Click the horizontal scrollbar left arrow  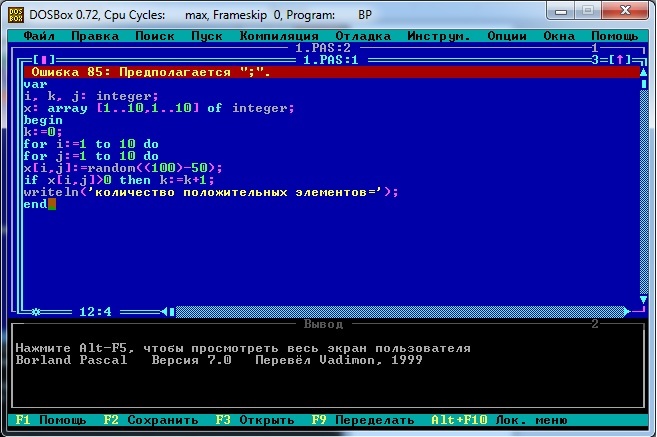(164, 311)
